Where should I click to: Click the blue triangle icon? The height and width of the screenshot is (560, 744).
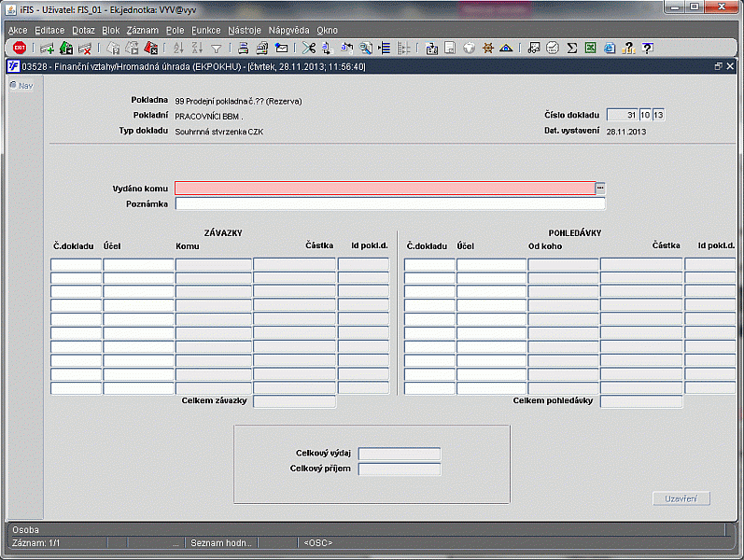(506, 48)
